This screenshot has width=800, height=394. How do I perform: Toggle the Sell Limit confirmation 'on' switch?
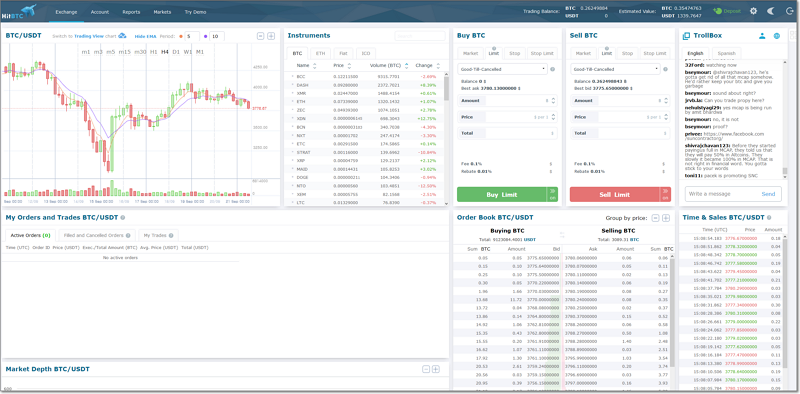(x=665, y=194)
